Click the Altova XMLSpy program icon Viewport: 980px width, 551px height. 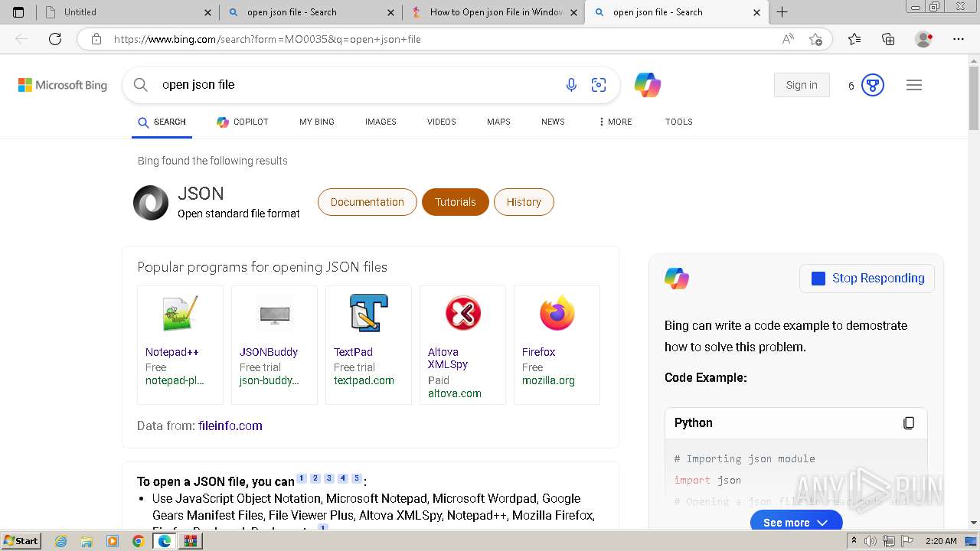[x=462, y=314]
